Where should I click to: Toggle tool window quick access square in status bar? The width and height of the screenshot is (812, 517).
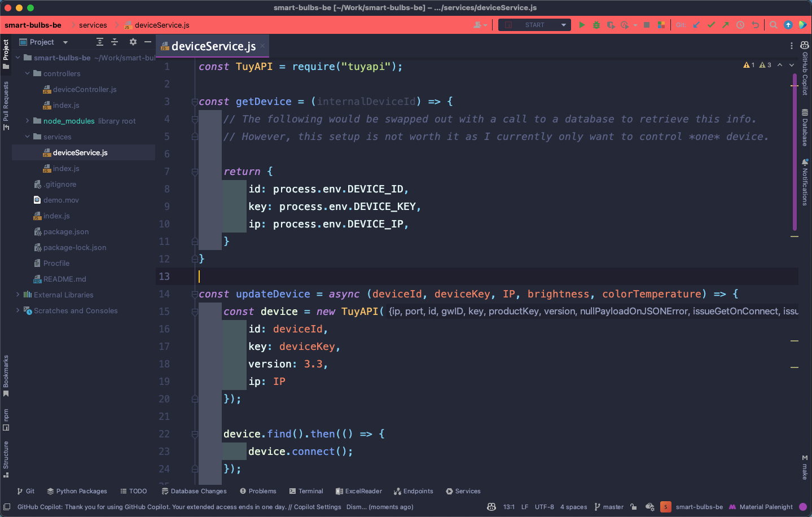pyautogui.click(x=7, y=507)
